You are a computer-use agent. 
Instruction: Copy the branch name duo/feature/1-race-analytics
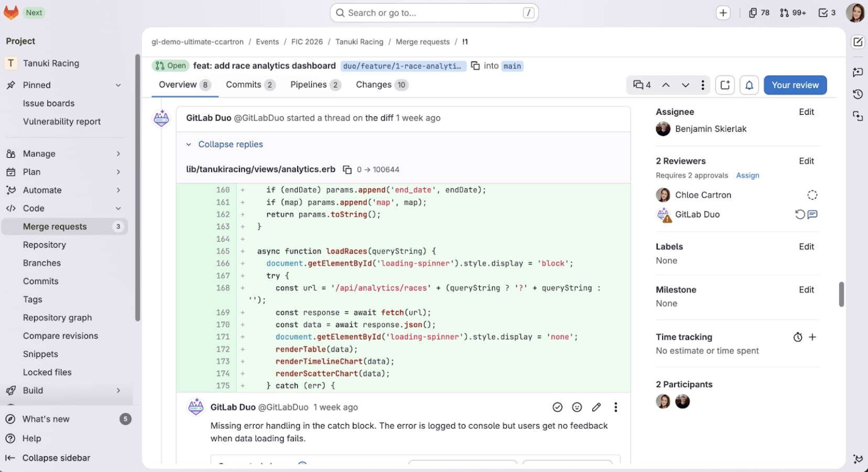click(x=475, y=66)
